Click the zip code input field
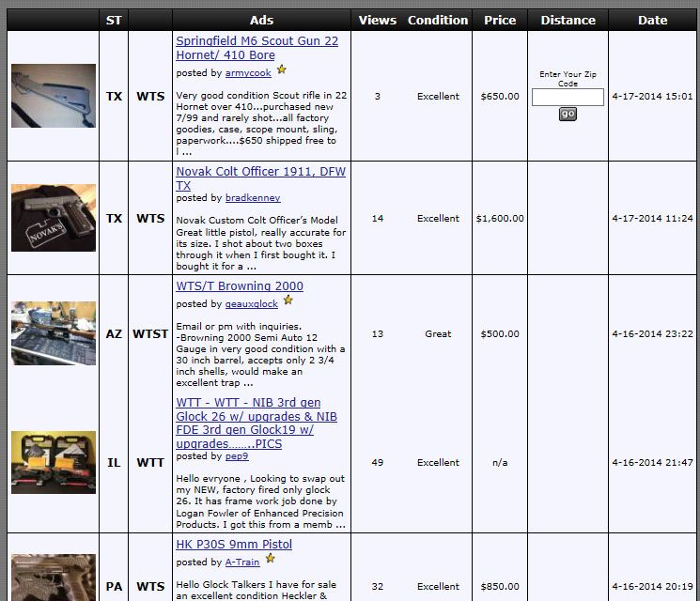 pos(568,98)
